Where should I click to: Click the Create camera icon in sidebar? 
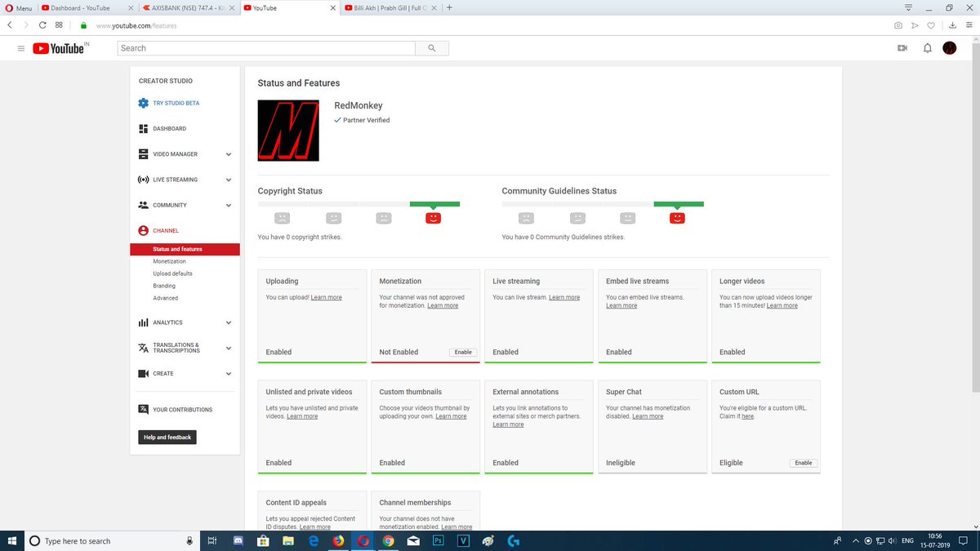[143, 374]
